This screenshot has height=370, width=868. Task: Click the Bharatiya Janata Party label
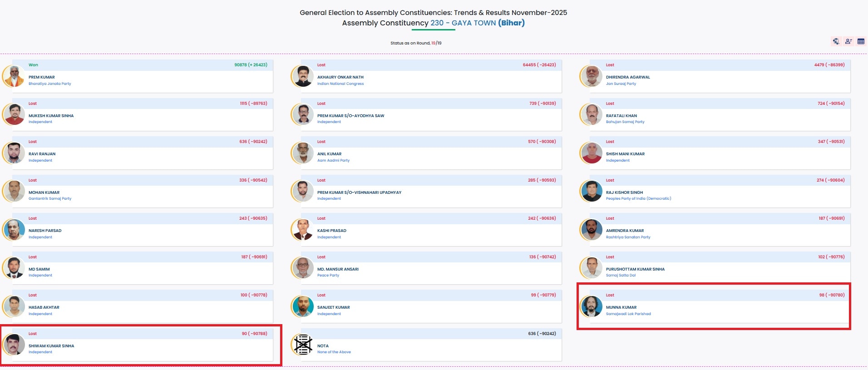(50, 84)
